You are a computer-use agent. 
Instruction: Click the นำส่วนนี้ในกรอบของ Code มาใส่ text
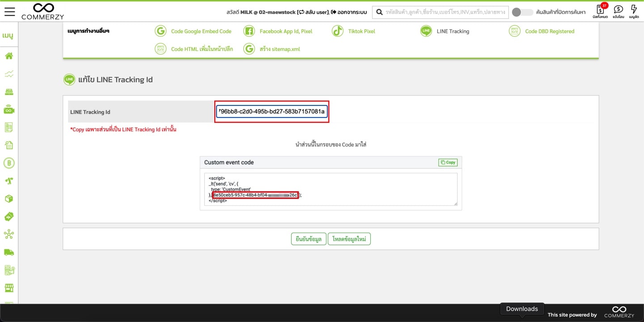[331, 145]
